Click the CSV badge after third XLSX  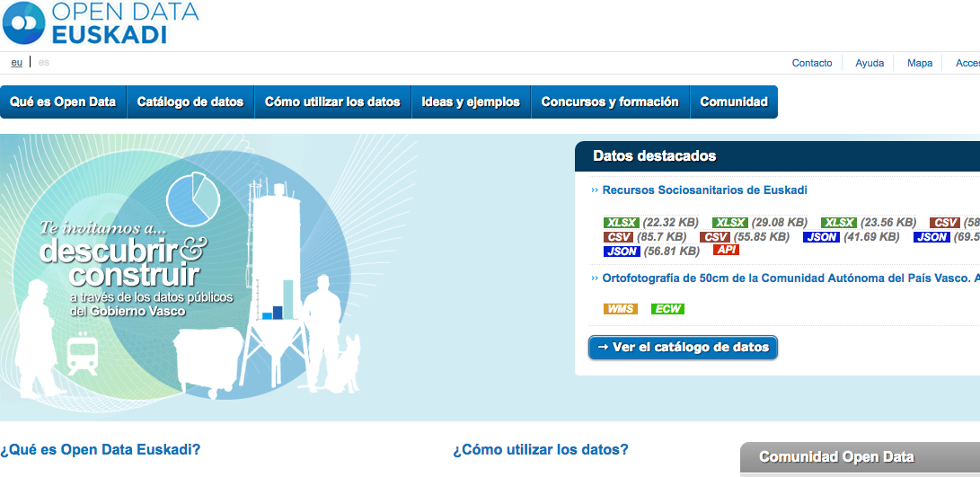[945, 223]
